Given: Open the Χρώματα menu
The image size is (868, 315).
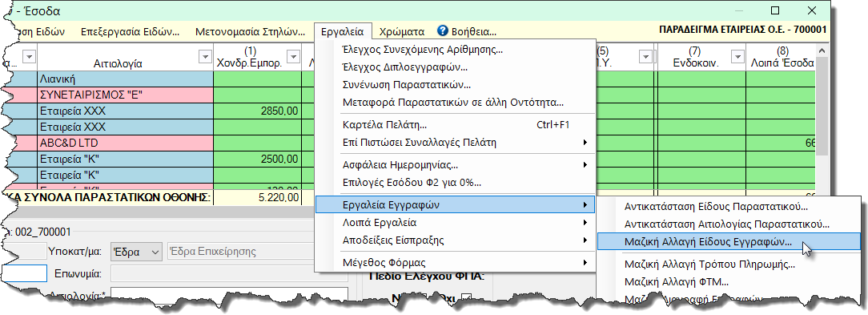Looking at the screenshot, I should [x=403, y=31].
